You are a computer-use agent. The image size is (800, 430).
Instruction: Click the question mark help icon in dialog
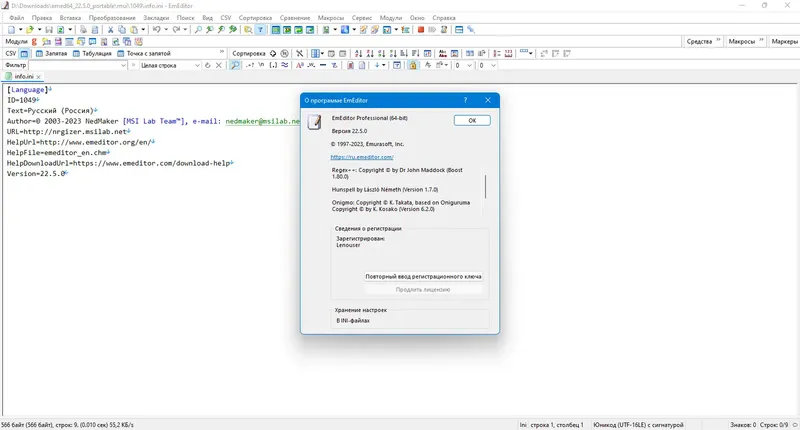pyautogui.click(x=465, y=100)
